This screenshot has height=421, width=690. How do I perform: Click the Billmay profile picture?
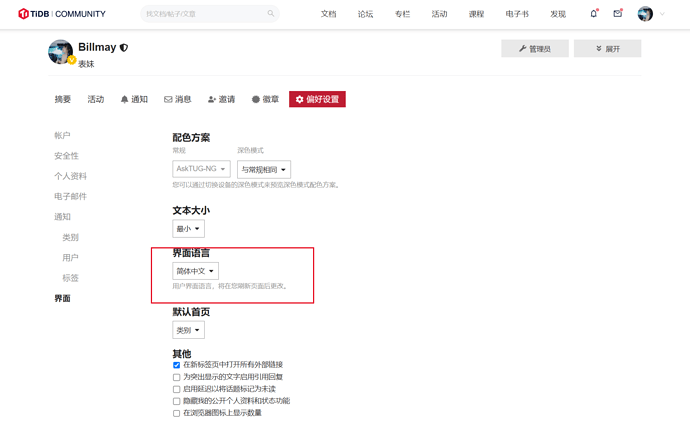(x=60, y=52)
